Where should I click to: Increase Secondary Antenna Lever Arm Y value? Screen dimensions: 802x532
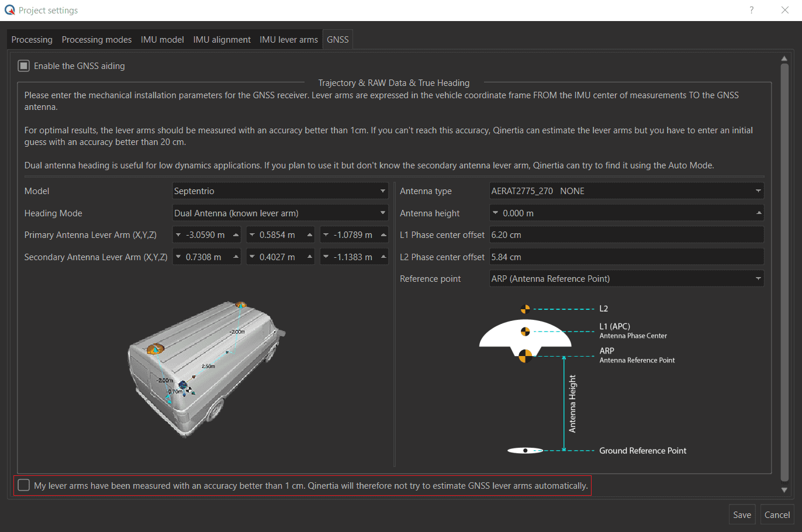310,257
